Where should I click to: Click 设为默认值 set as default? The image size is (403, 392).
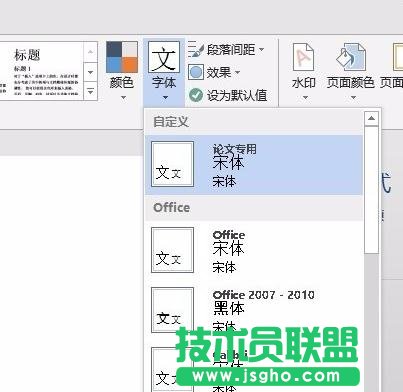pos(228,95)
